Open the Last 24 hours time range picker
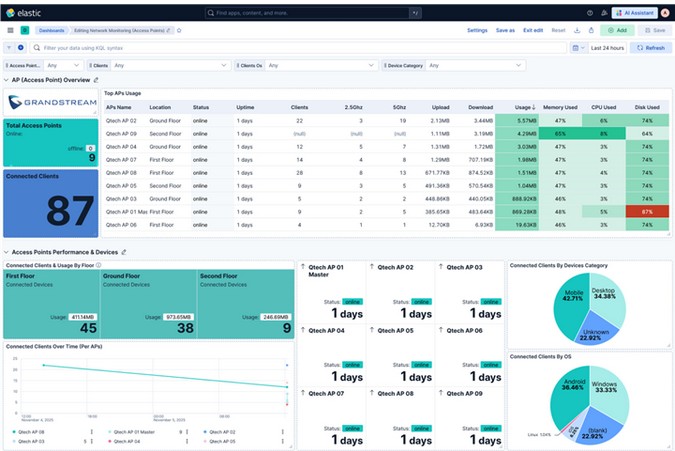 [607, 48]
